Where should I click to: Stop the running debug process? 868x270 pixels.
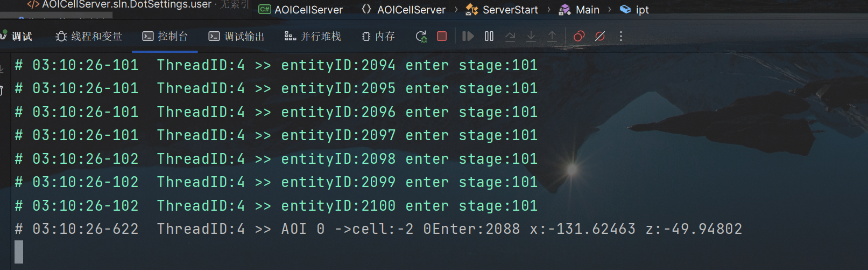tap(442, 36)
